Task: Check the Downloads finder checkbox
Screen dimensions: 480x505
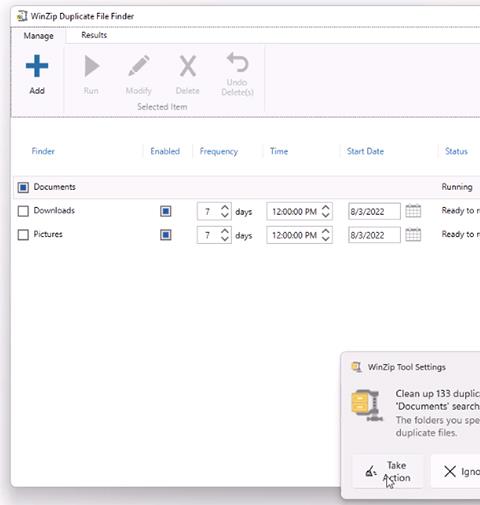Action: point(23,211)
